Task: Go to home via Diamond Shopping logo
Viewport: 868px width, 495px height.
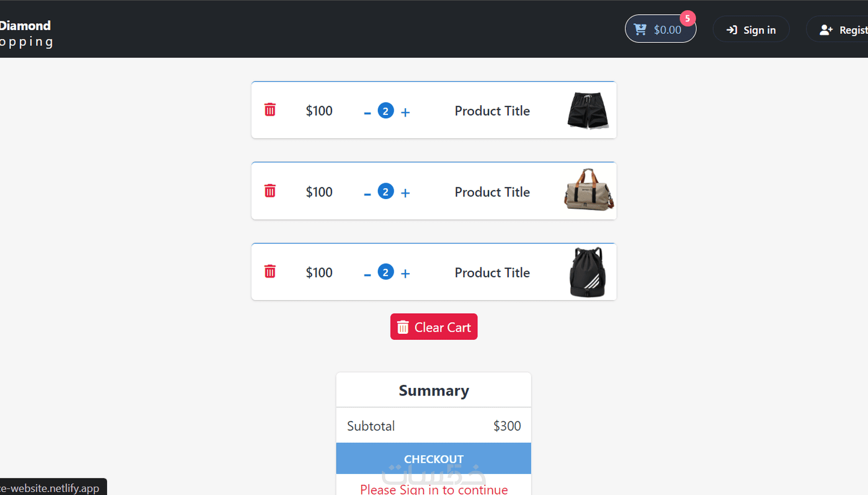Action: click(26, 33)
